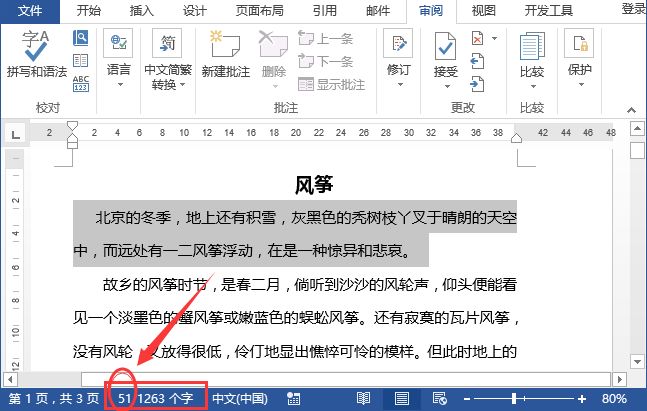Expand the reject dropdown arrow
The image size is (647, 411).
click(x=494, y=38)
